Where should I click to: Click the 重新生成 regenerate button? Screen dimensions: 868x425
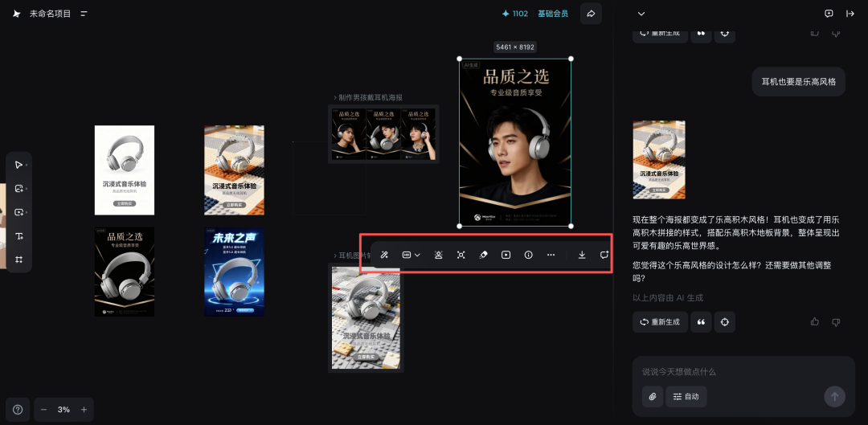click(660, 322)
